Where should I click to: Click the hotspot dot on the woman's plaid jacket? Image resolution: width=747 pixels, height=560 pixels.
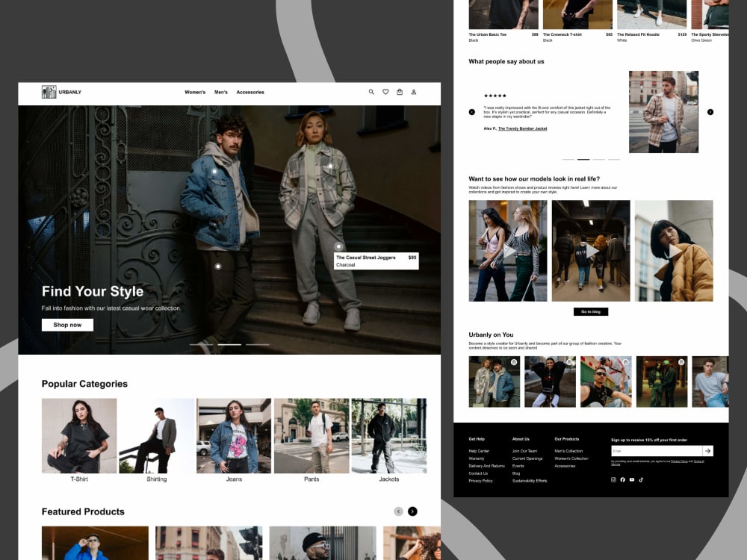[330, 167]
